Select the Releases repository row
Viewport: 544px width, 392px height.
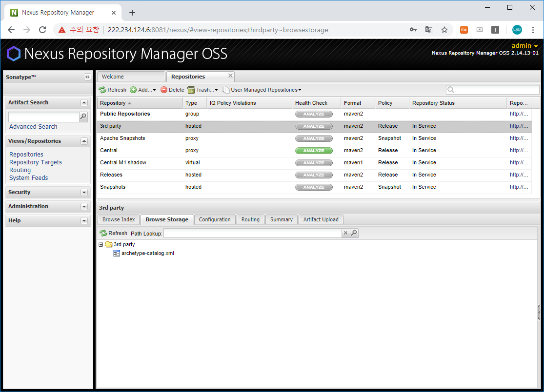click(x=314, y=175)
